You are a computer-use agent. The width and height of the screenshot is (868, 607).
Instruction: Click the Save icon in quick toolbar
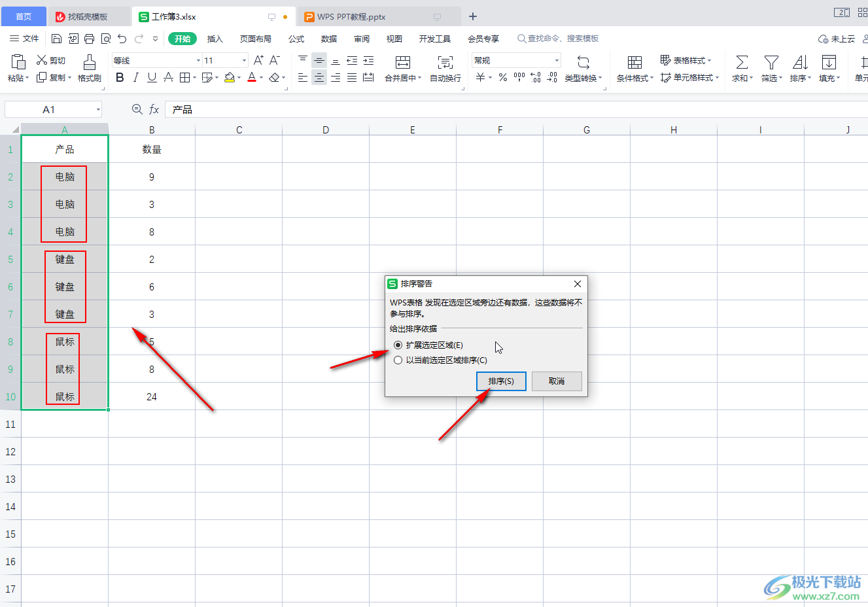[x=56, y=39]
